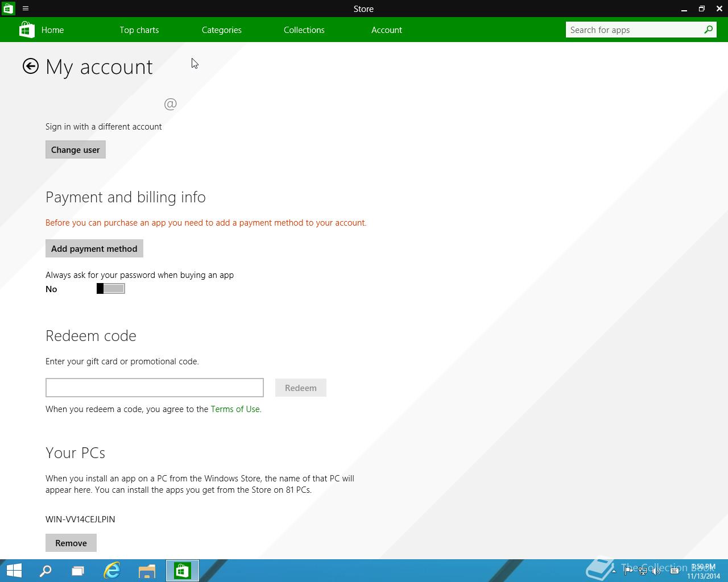Click the network tray icon
Image resolution: width=728 pixels, height=582 pixels.
(x=643, y=571)
